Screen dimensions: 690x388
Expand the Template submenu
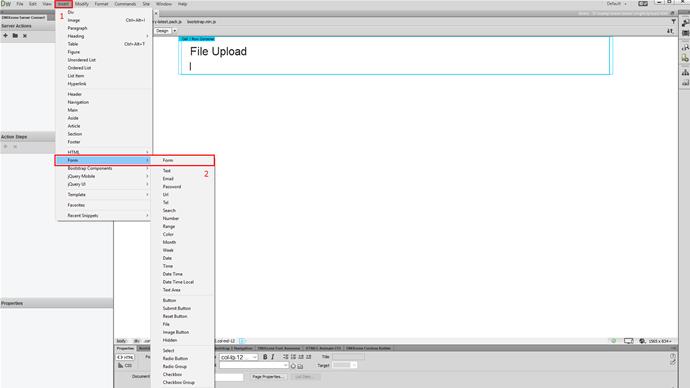pyautogui.click(x=104, y=194)
